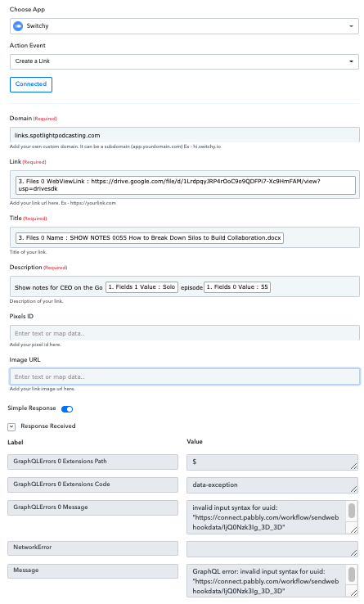
Task: Grab resize handle of the $ value box
Action: (353, 467)
